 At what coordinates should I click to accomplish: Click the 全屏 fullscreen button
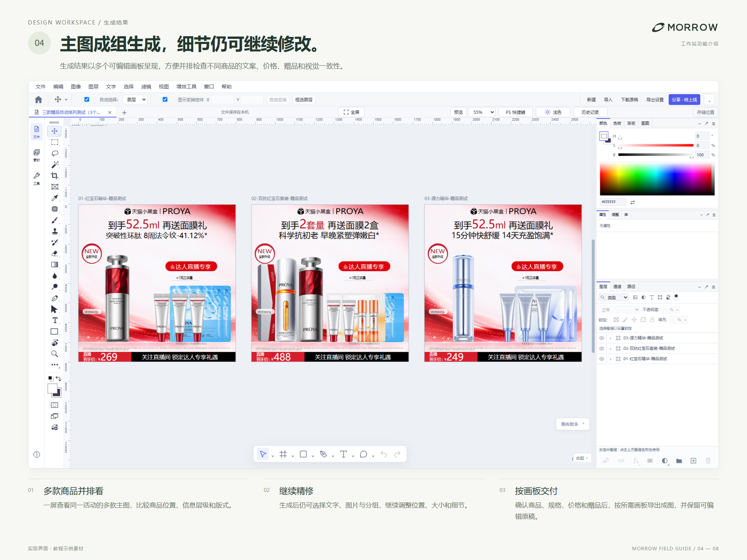[351, 112]
